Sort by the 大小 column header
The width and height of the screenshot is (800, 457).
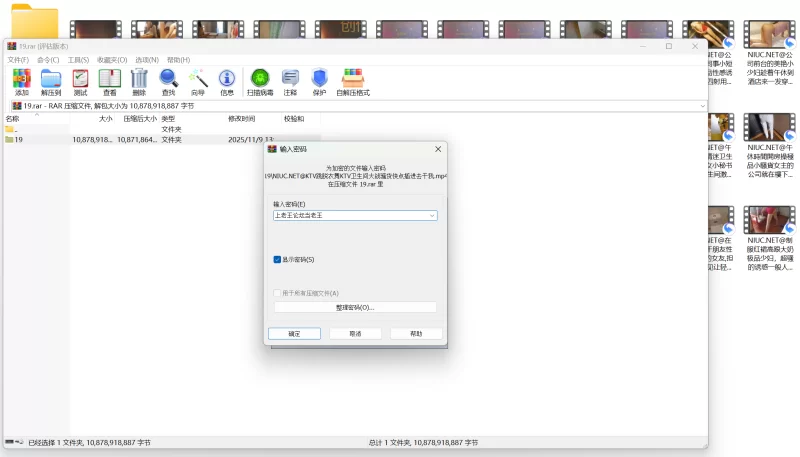click(x=105, y=118)
